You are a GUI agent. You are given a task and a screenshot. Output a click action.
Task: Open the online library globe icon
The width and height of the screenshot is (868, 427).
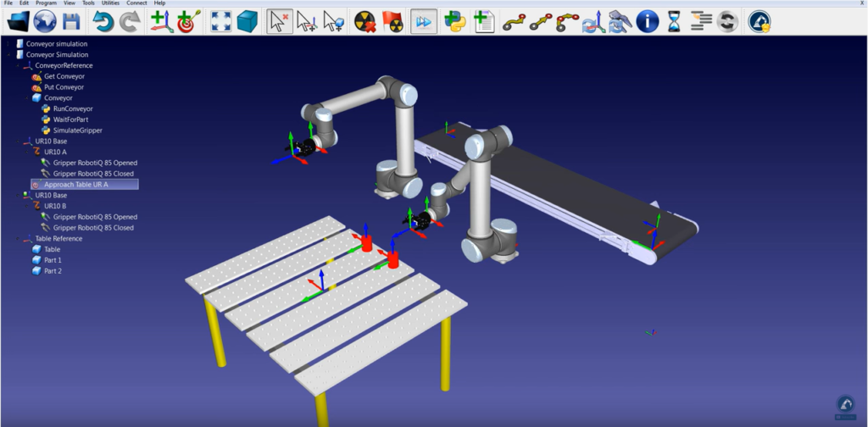click(45, 21)
